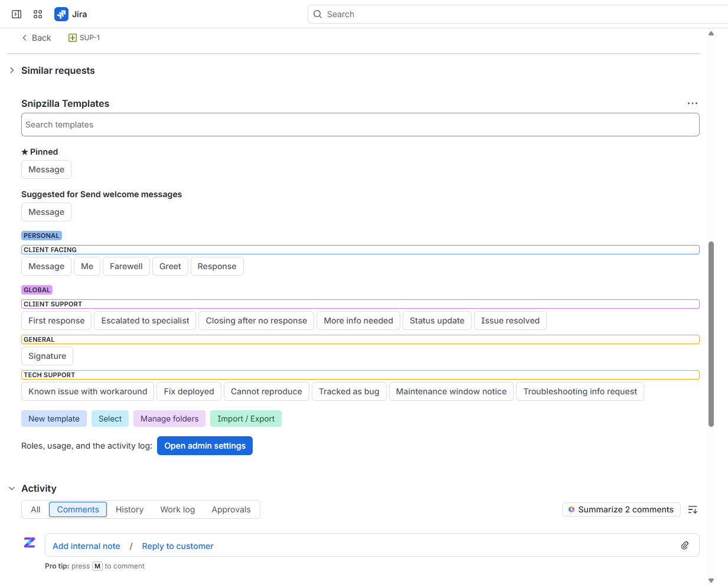Click the scrollbar down arrow
The width and height of the screenshot is (728, 585).
pos(711,580)
